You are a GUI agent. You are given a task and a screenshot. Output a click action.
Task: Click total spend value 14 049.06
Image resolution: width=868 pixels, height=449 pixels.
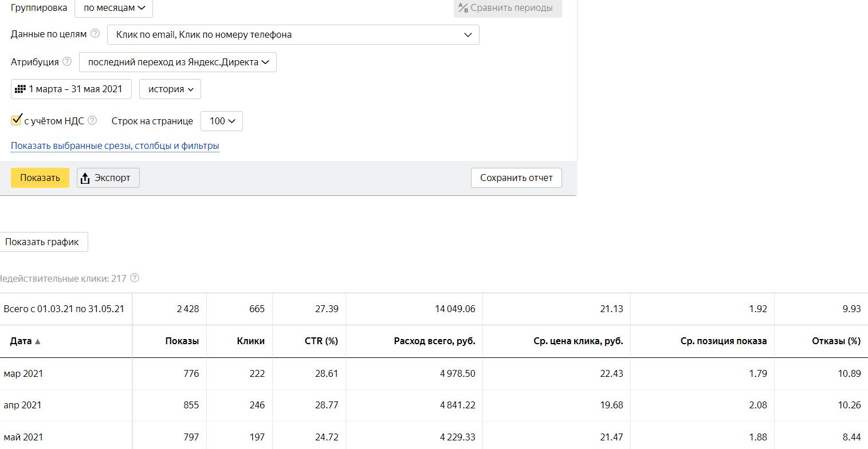[x=455, y=309]
